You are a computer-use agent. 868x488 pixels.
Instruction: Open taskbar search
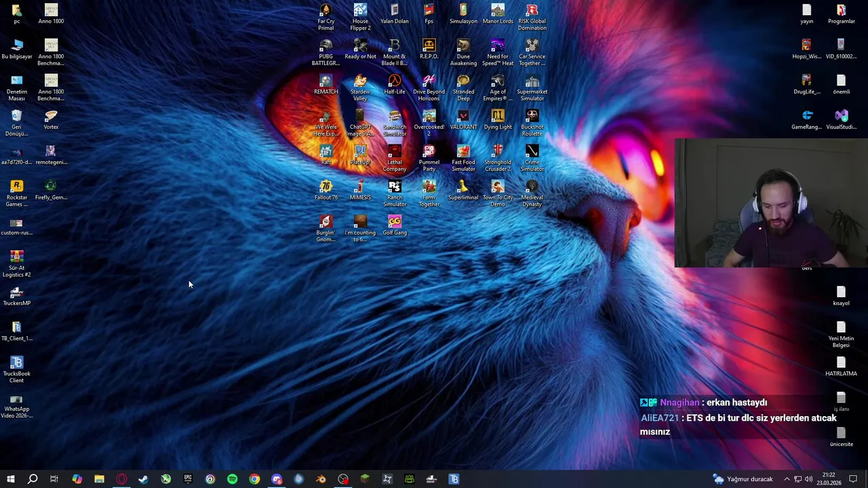[x=32, y=479]
